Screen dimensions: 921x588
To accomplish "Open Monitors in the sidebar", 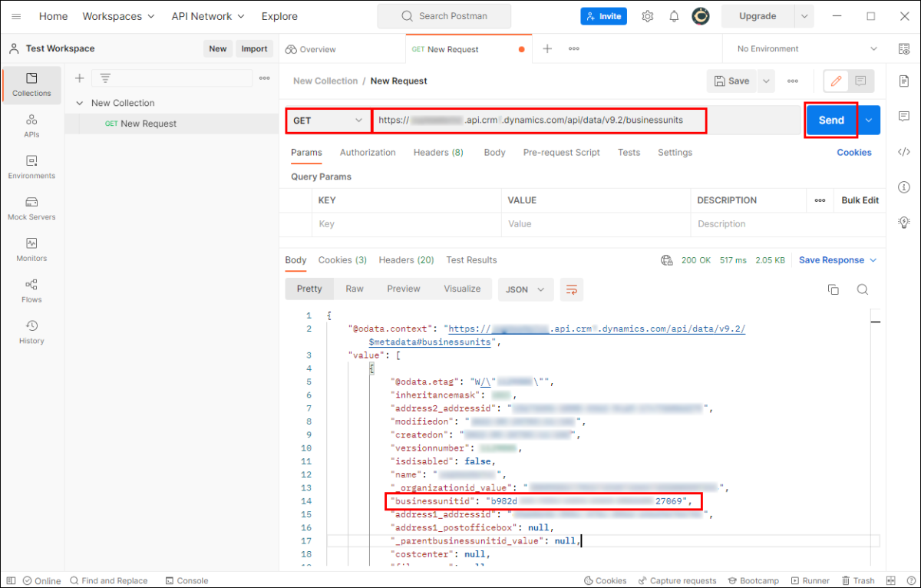I will coord(31,250).
